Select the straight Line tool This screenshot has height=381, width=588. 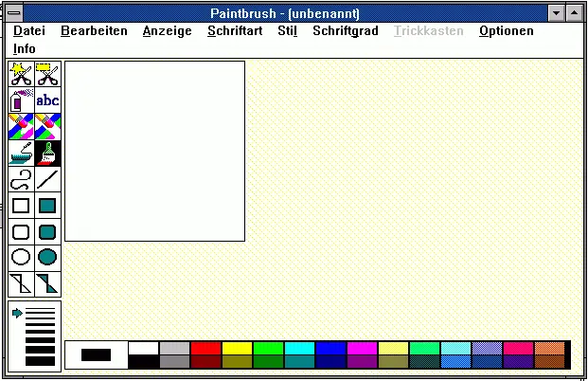(47, 179)
